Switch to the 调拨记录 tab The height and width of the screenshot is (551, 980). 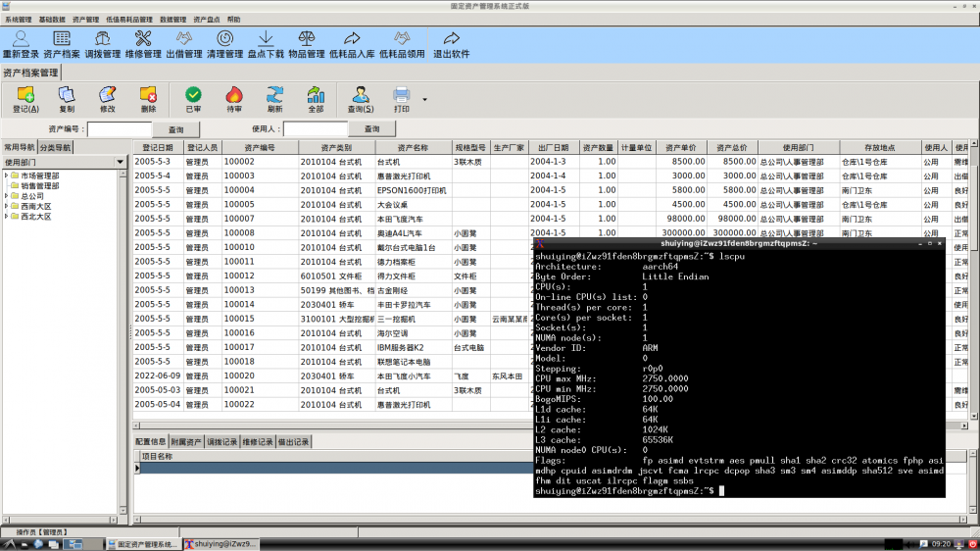(221, 442)
